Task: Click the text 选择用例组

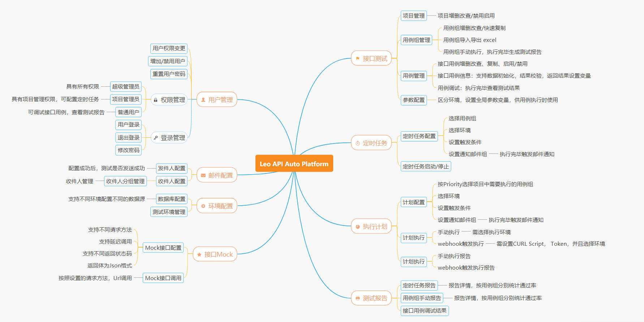Action: (462, 118)
